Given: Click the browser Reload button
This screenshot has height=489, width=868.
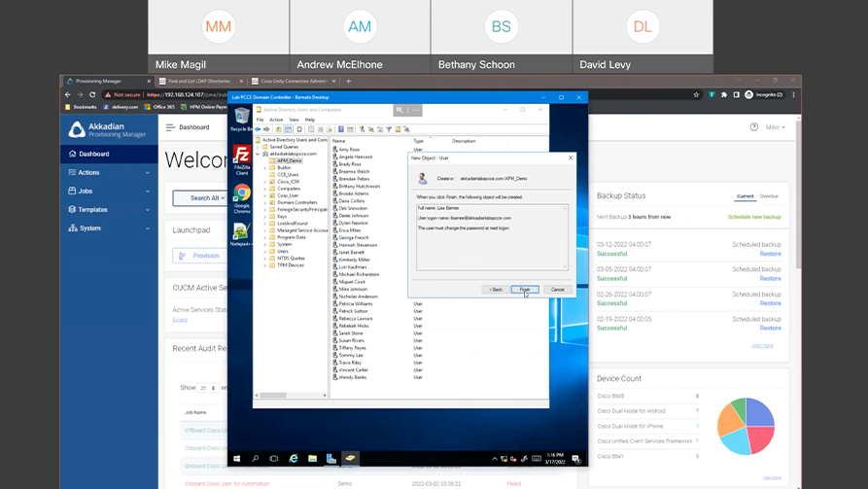Looking at the screenshot, I should click(92, 94).
